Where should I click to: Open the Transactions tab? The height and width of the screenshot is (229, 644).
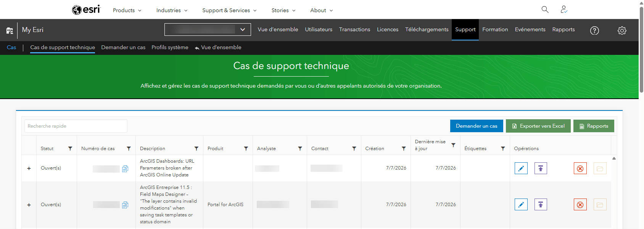click(354, 30)
